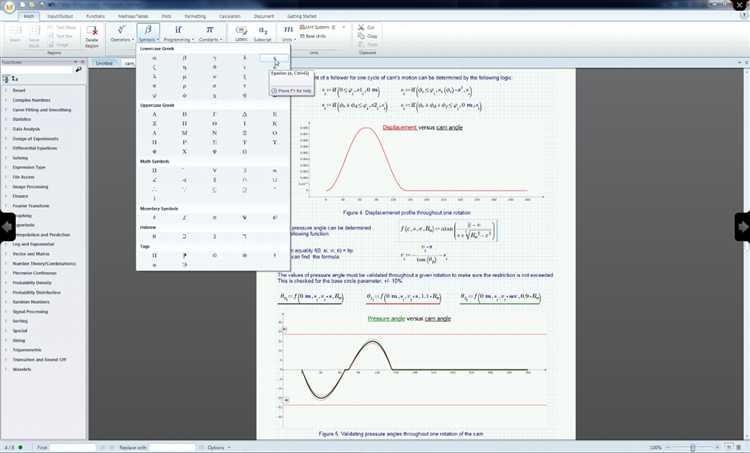Open the Calculation ribbon tab
This screenshot has height=453, width=750.
pos(230,16)
